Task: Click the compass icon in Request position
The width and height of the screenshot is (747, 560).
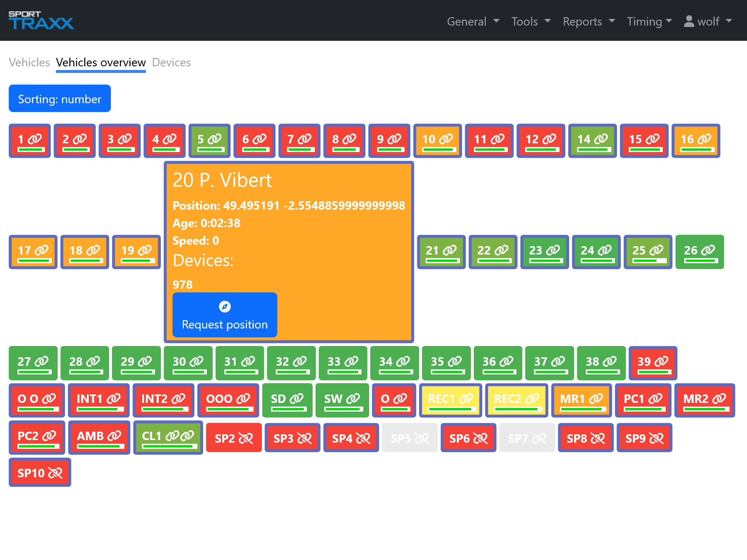Action: point(225,307)
